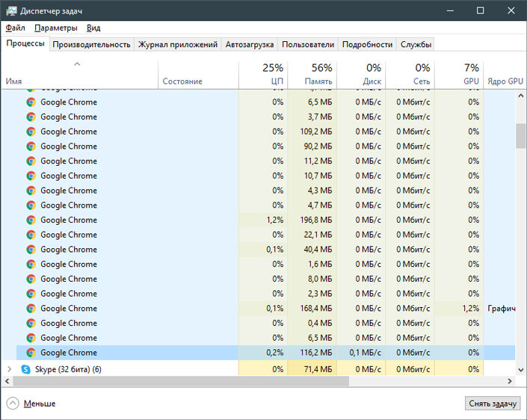The height and width of the screenshot is (420, 527).
Task: Sort by the Диск column header
Action: point(361,75)
